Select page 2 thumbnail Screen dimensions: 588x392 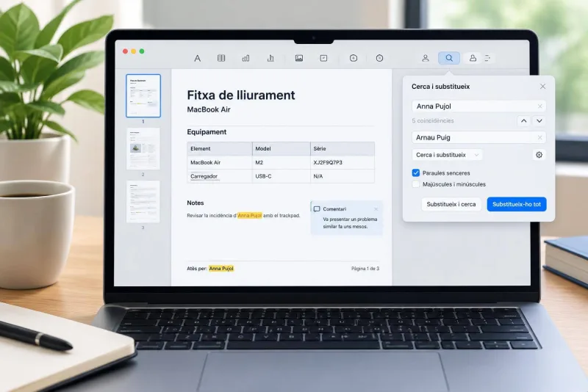pos(143,148)
